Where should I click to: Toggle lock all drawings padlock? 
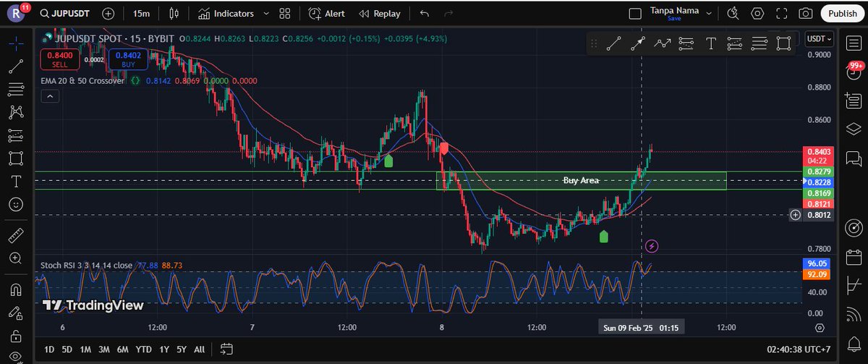point(15,337)
